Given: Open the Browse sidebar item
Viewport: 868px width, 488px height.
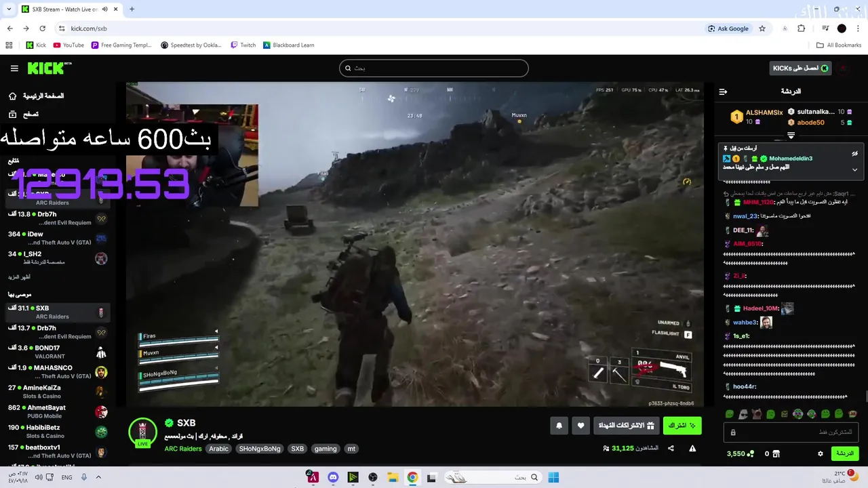Looking at the screenshot, I should (24, 115).
